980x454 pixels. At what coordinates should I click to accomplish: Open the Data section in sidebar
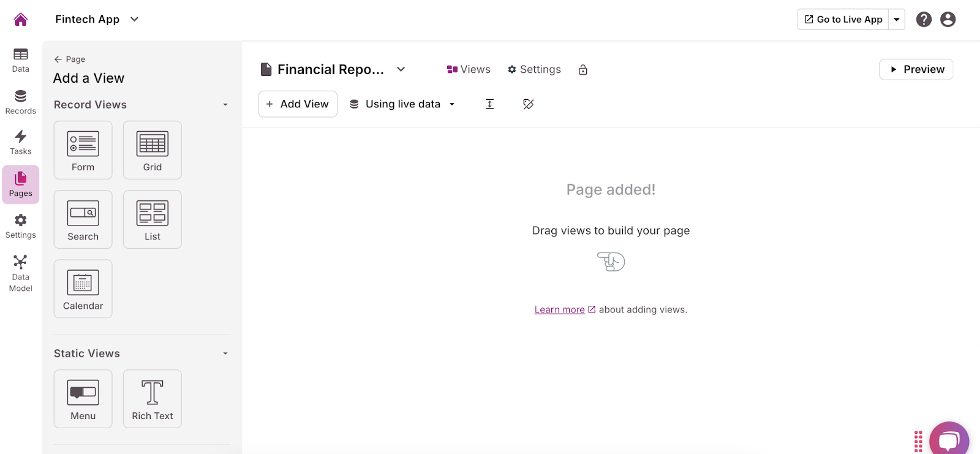click(x=20, y=60)
